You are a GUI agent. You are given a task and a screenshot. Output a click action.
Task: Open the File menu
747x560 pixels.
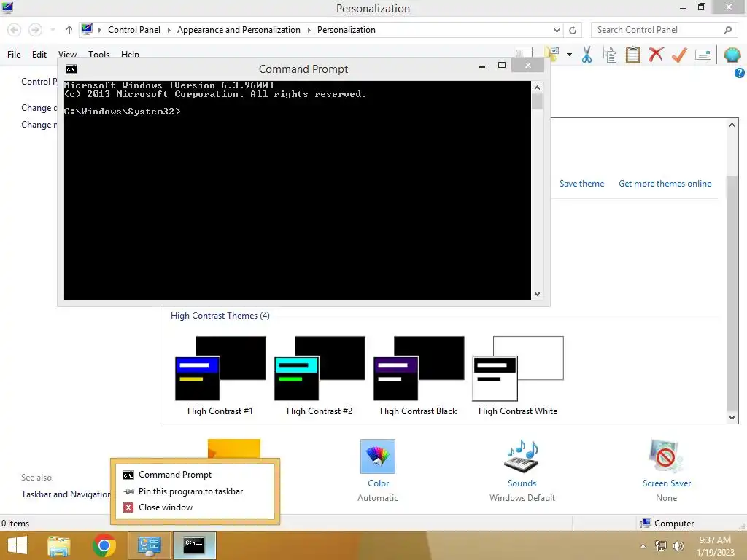[x=14, y=54]
